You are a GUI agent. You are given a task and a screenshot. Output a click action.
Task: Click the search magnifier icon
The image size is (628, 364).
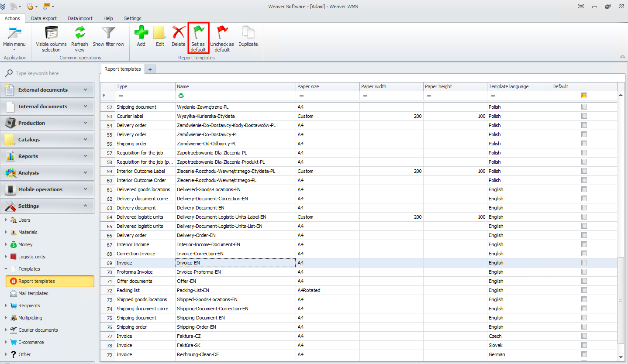[9, 73]
